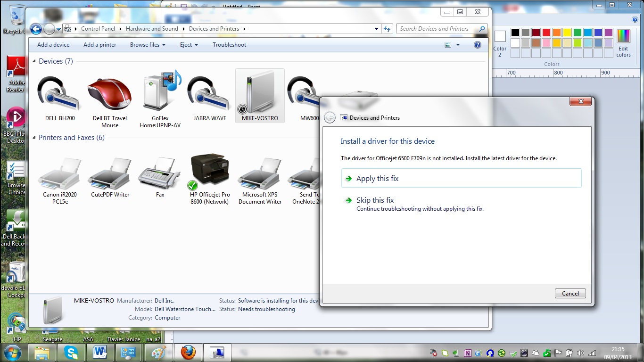Open the OneNote tray icon
644x362 pixels.
468,353
